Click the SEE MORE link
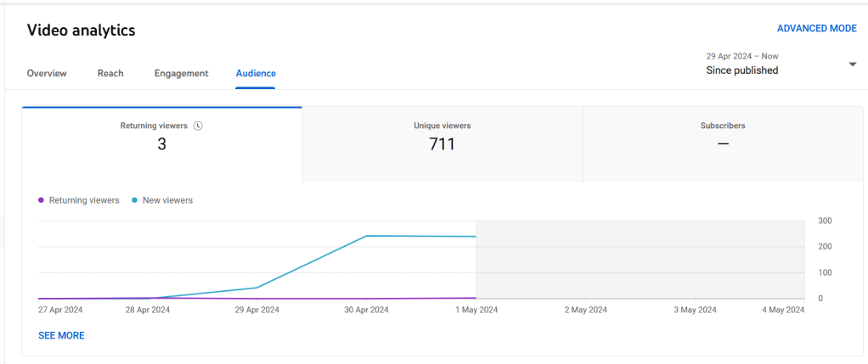 pos(61,335)
